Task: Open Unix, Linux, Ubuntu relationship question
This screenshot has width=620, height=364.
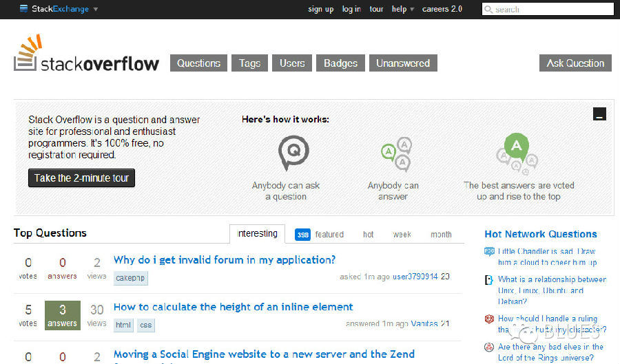Action: pyautogui.click(x=552, y=290)
